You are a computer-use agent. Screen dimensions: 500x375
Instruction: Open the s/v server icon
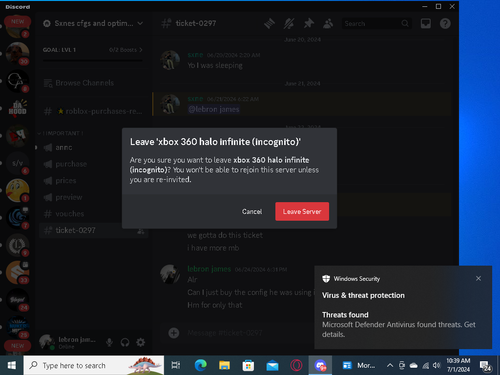pos(17,163)
